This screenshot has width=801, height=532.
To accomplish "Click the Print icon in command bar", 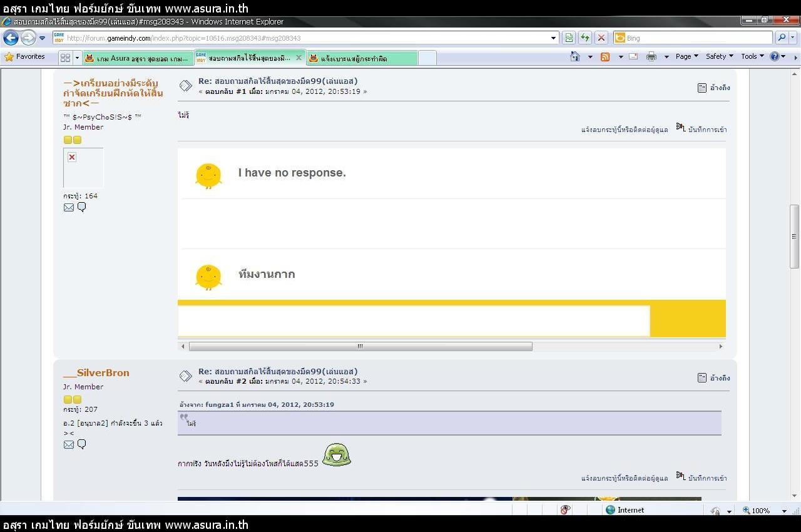I will pyautogui.click(x=651, y=56).
